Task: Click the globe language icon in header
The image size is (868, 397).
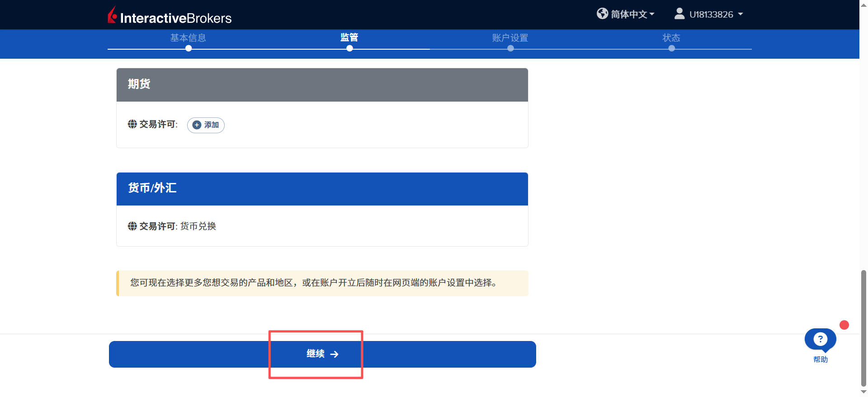Action: click(602, 14)
